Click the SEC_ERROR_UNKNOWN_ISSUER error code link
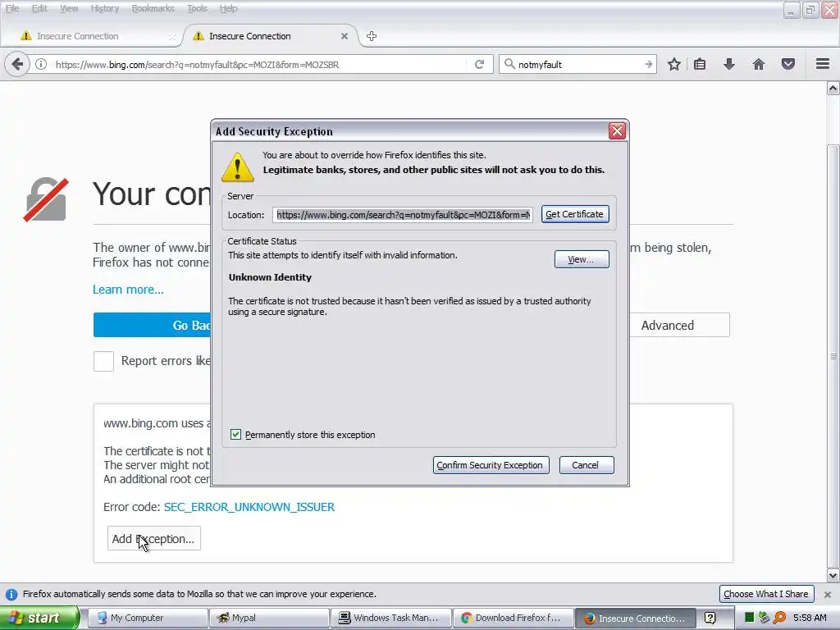840x630 pixels. (x=249, y=507)
